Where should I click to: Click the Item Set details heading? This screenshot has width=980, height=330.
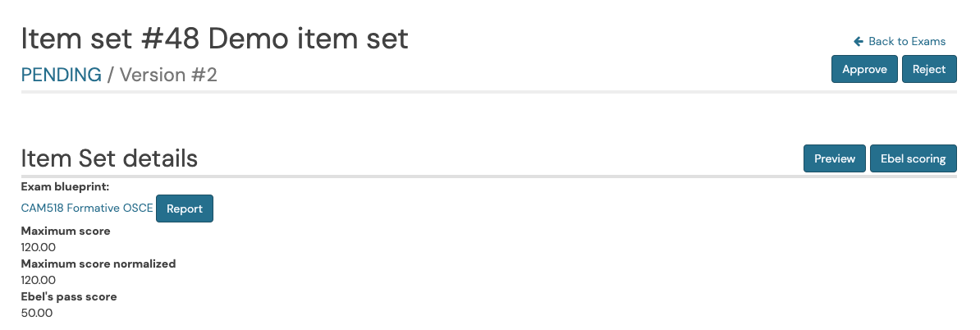coord(109,158)
